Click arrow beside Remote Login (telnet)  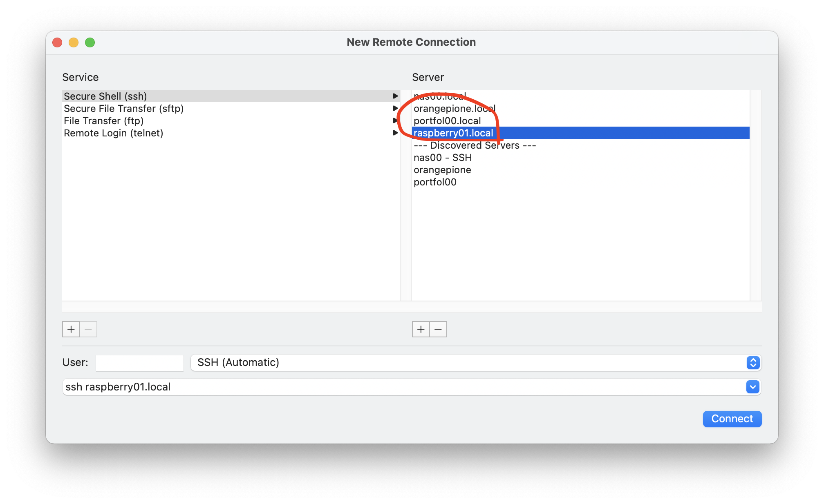pos(395,133)
